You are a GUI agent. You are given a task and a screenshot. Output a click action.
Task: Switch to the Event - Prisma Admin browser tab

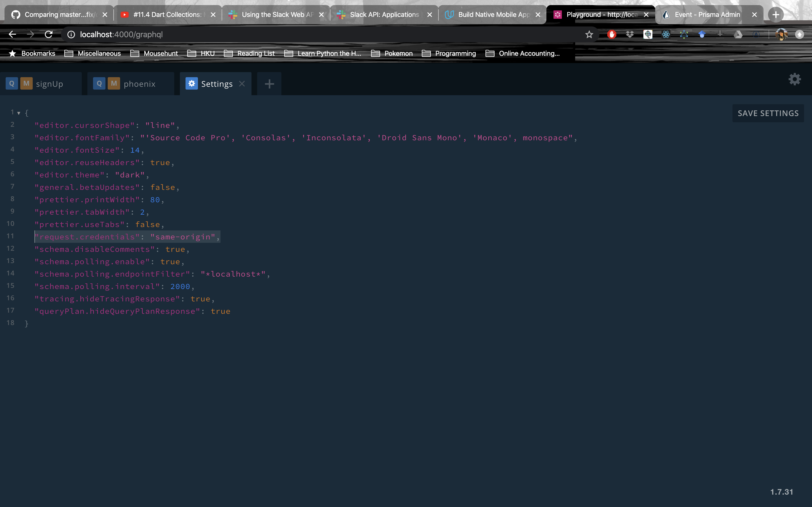tap(707, 14)
